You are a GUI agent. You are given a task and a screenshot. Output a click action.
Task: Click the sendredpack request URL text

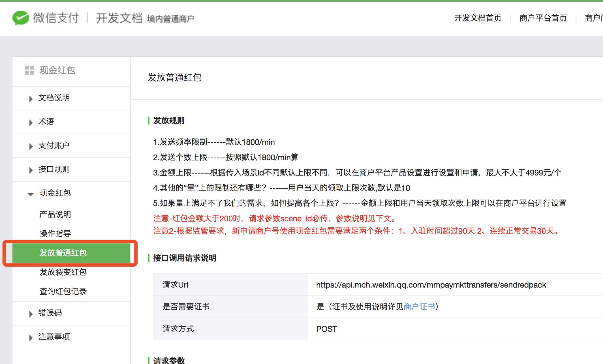[431, 285]
